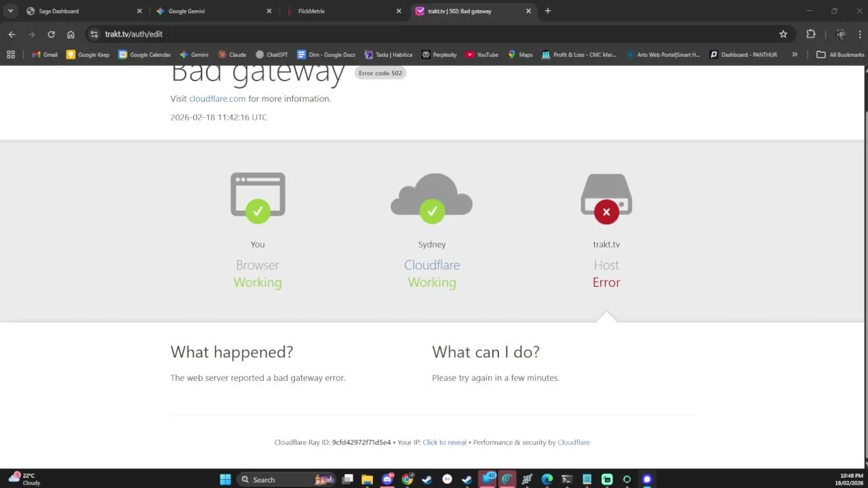The image size is (868, 488).
Task: Open the Dim - Google Docs bookmark
Action: 326,54
